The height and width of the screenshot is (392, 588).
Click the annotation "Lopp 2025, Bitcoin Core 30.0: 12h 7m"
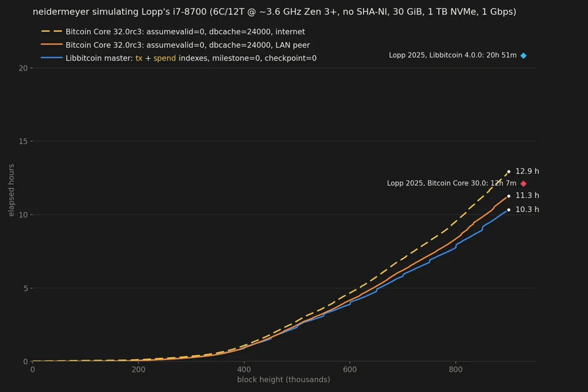click(451, 183)
